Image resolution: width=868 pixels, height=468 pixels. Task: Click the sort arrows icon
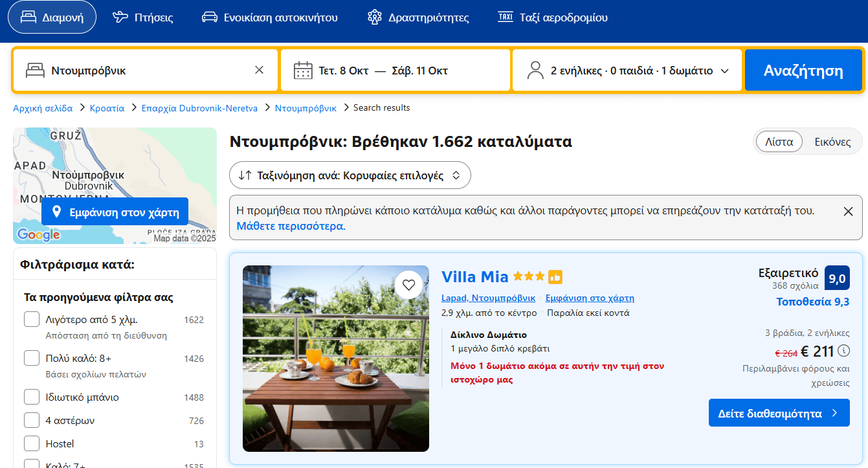point(245,175)
